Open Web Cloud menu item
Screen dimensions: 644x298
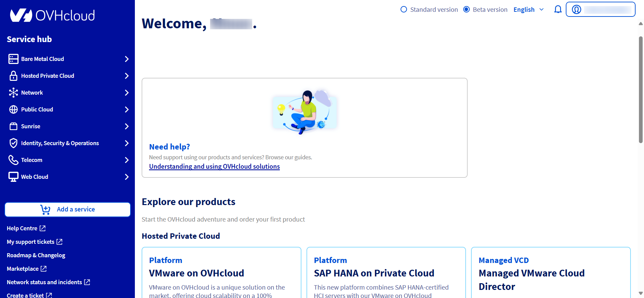[67, 177]
